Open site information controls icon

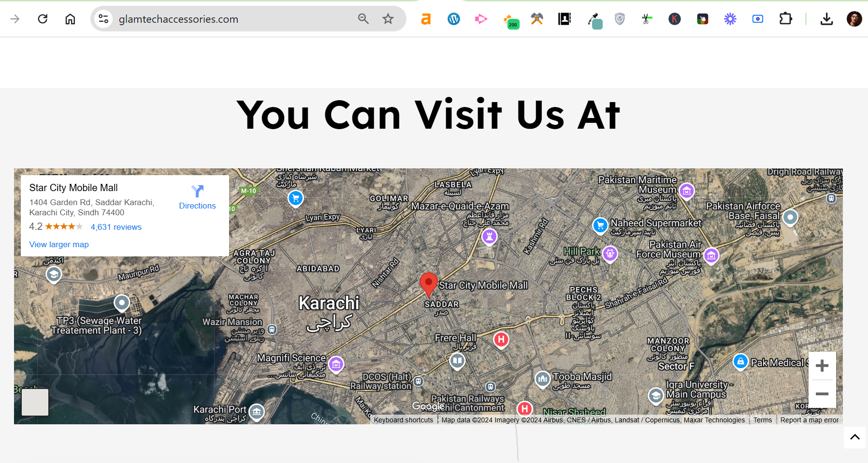[103, 19]
